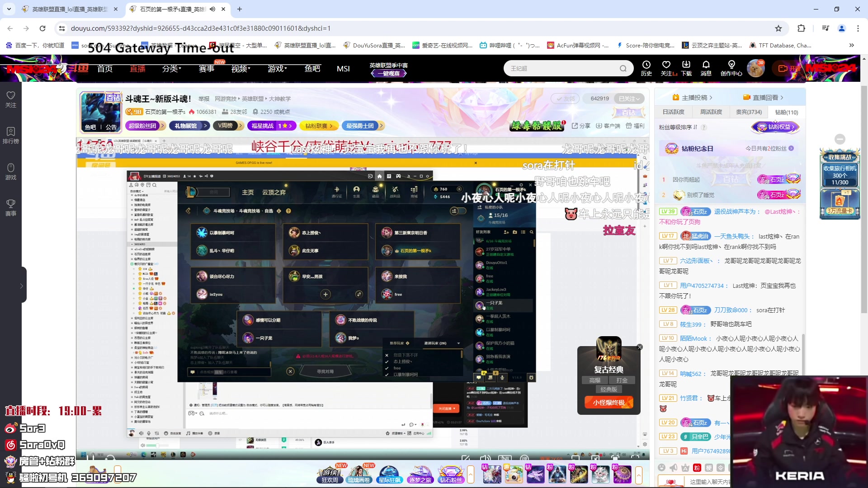The width and height of the screenshot is (868, 488).
Task: Click 小怪爆终极 red button
Action: (x=609, y=402)
